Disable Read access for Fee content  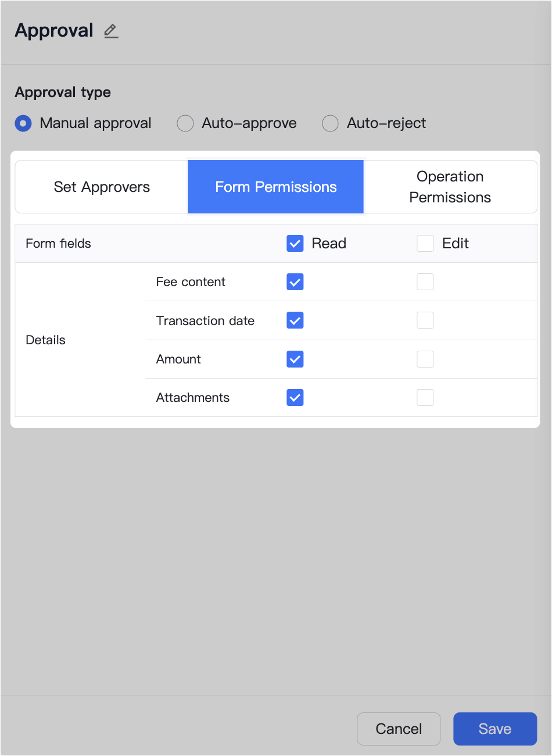(x=295, y=281)
